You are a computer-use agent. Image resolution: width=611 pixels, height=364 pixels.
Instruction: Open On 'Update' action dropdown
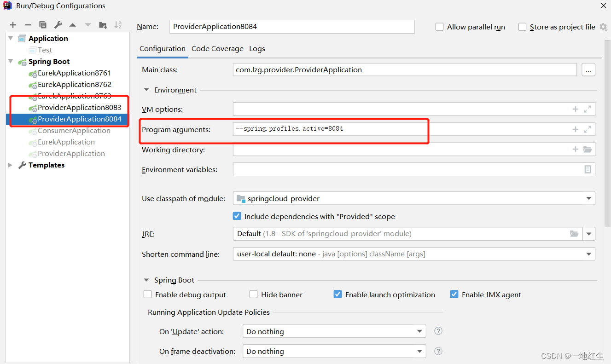click(419, 331)
